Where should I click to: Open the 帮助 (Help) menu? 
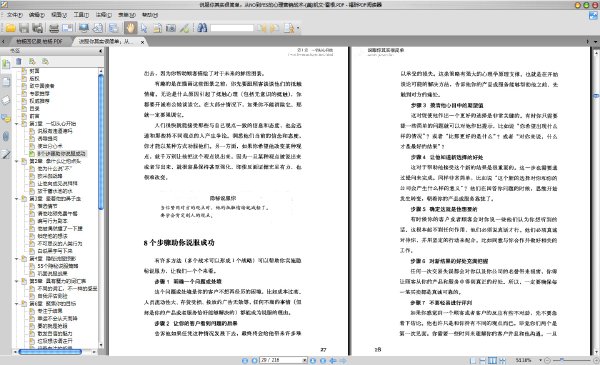[150, 15]
